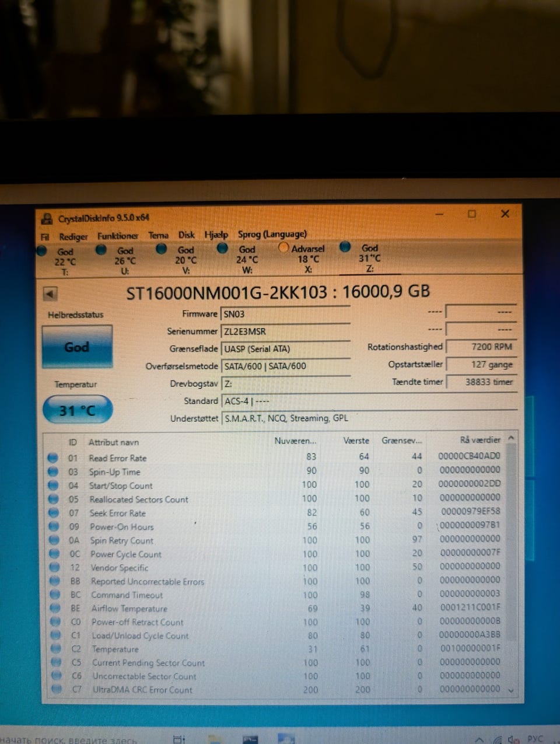Select drive X: with Advarsel status

[302, 259]
